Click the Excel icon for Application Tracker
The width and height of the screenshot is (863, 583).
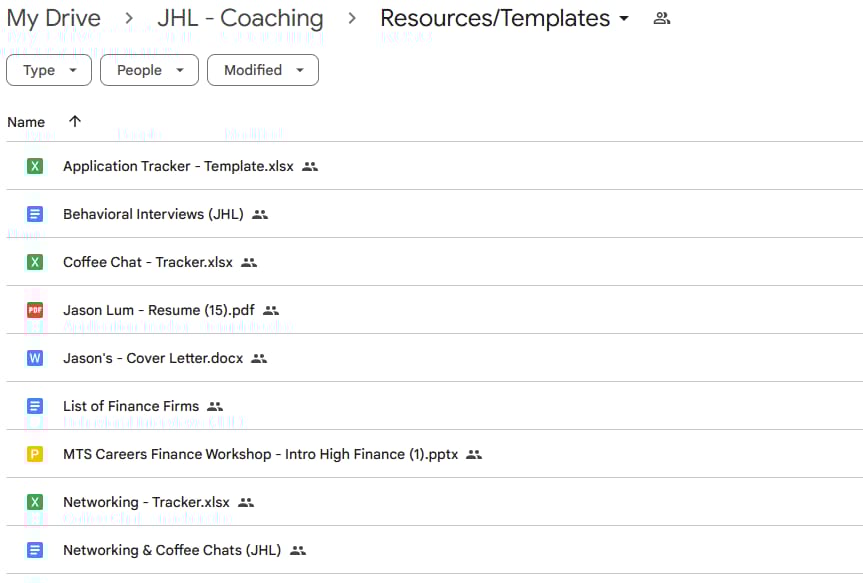35,166
